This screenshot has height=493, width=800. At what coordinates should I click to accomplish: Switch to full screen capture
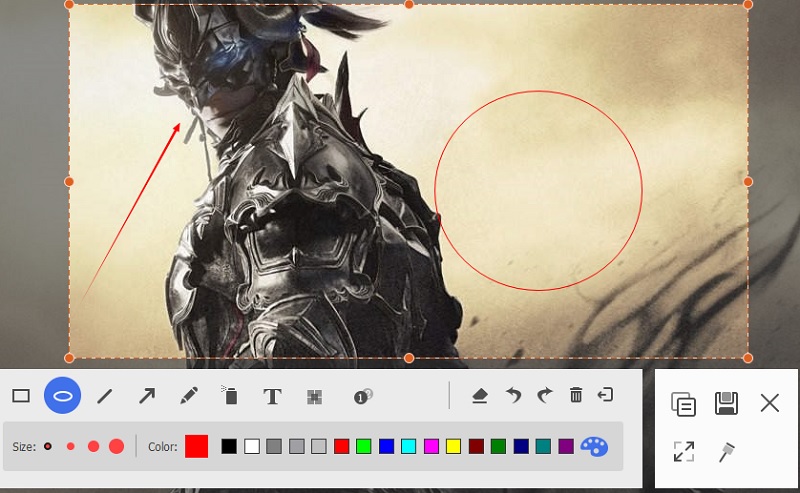[x=684, y=452]
